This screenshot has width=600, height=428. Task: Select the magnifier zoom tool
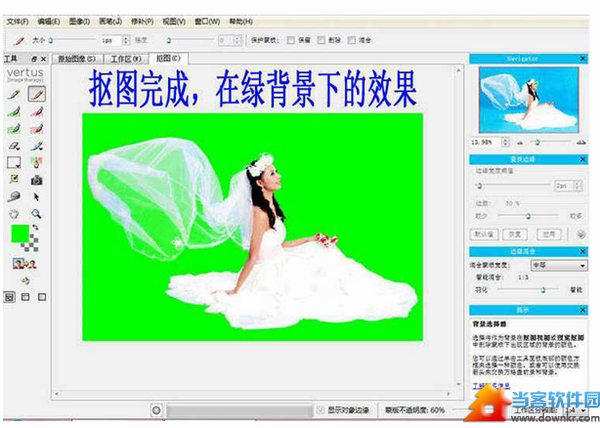[36, 214]
